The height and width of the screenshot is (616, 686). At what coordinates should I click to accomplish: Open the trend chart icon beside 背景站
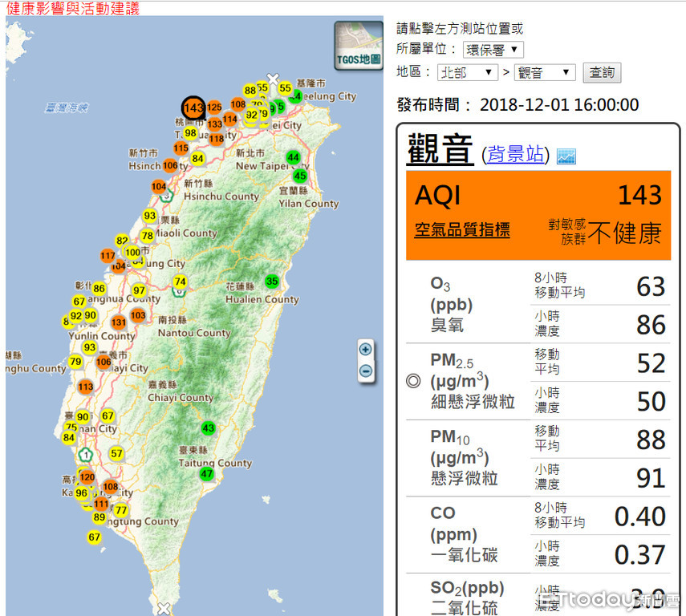click(566, 156)
